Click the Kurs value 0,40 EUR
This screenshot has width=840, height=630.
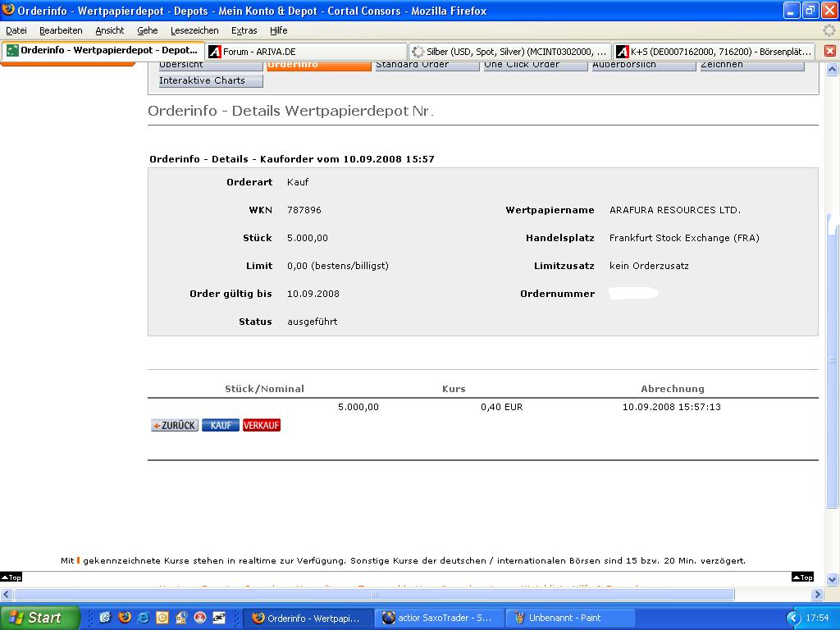coord(501,407)
